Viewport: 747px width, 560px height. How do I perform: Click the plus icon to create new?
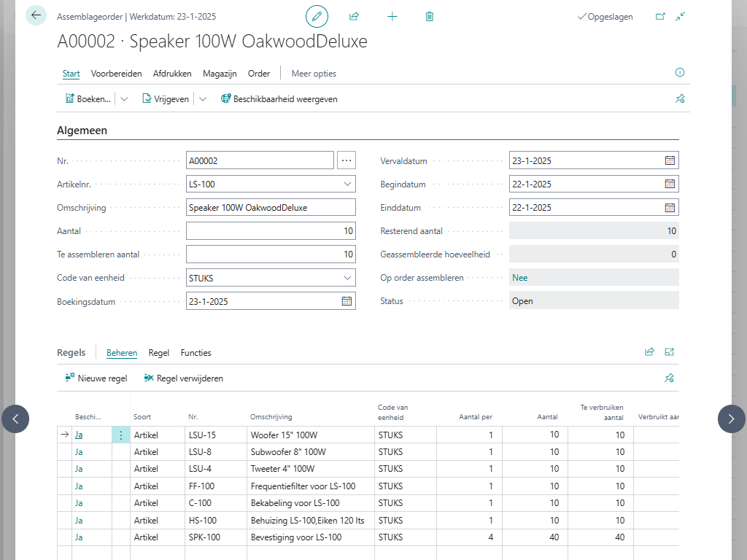(x=392, y=16)
